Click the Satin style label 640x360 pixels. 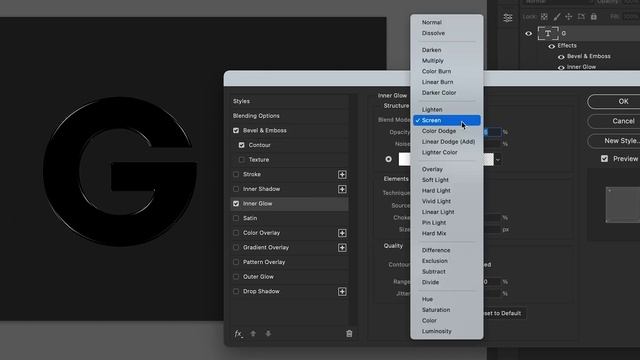(250, 218)
